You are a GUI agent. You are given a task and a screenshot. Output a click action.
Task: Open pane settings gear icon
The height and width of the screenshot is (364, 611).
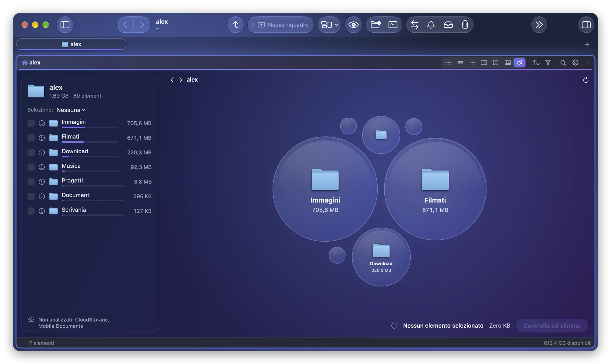(x=575, y=63)
